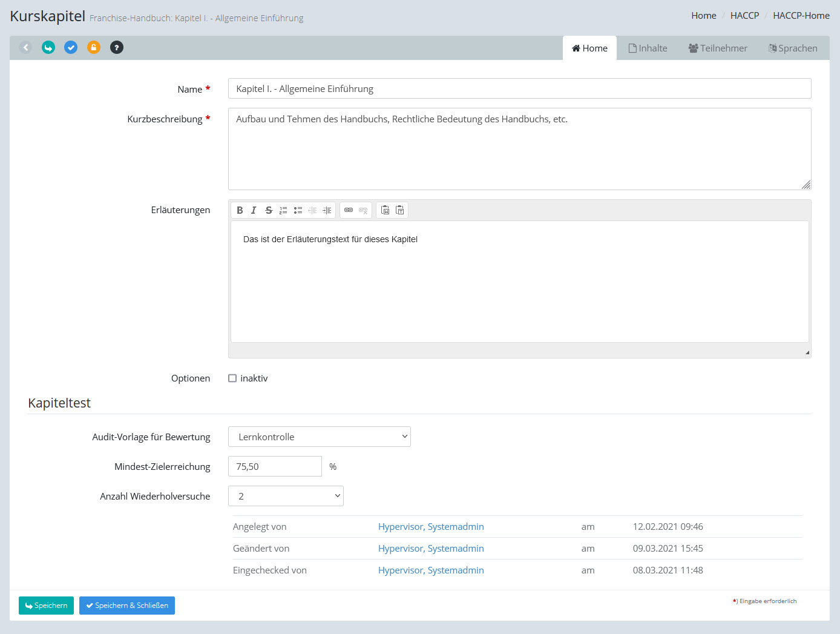840x634 pixels.
Task: Apply strikethrough formatting in the editor
Action: (269, 210)
